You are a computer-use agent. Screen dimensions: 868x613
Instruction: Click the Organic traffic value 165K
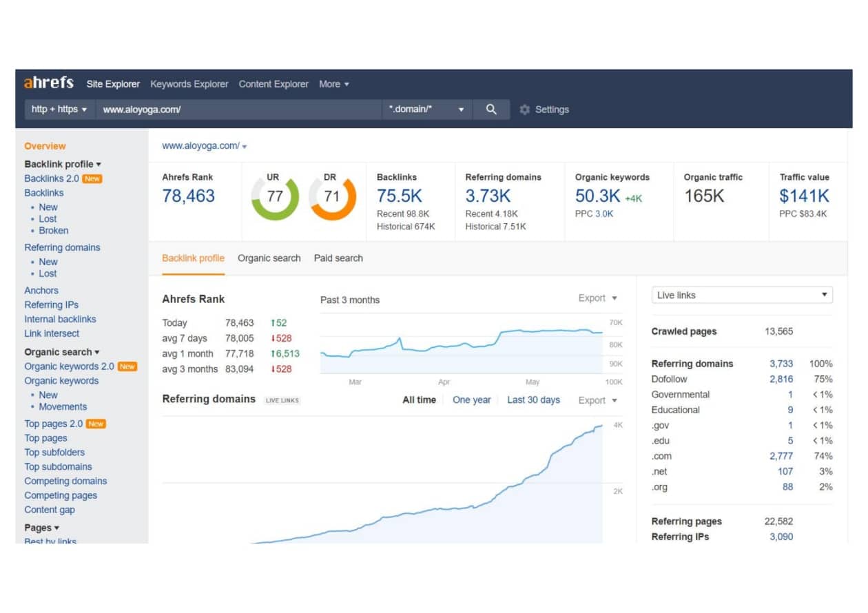click(x=704, y=196)
